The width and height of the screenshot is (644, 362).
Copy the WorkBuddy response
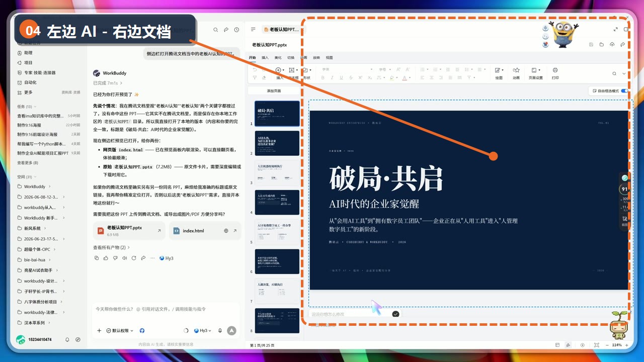coord(97,258)
